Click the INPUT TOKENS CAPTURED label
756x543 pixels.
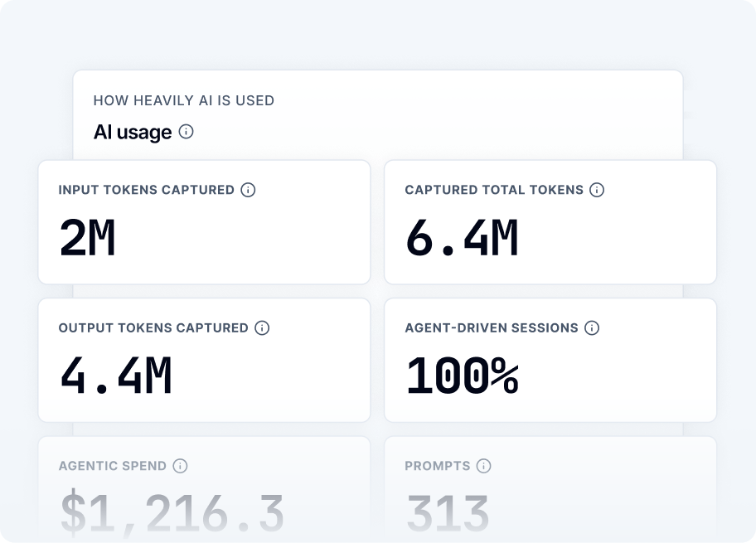[147, 190]
